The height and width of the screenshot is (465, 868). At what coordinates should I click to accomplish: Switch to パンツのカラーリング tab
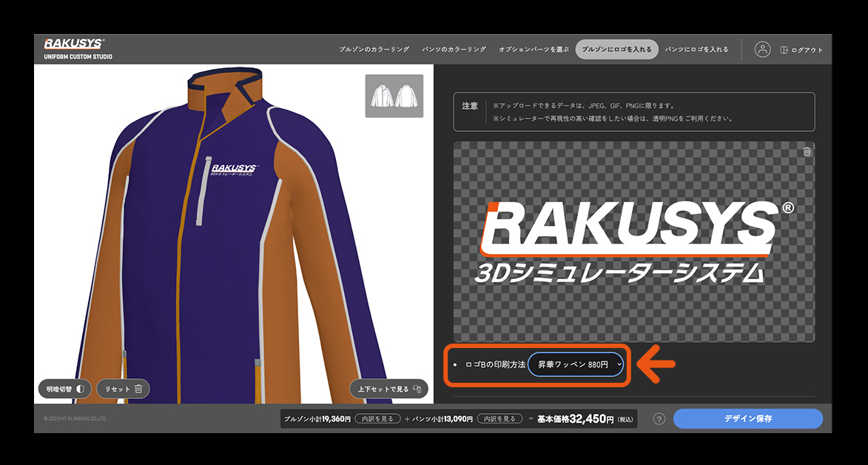(x=454, y=50)
